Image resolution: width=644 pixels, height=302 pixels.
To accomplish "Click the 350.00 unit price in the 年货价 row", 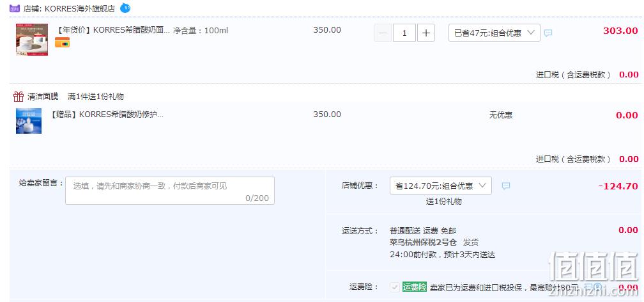I will 327,30.
